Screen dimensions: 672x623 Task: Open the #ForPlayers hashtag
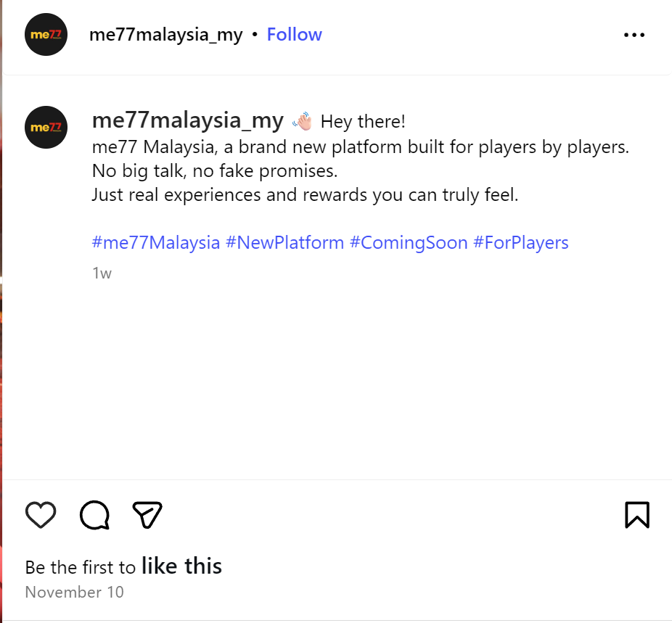tap(521, 242)
